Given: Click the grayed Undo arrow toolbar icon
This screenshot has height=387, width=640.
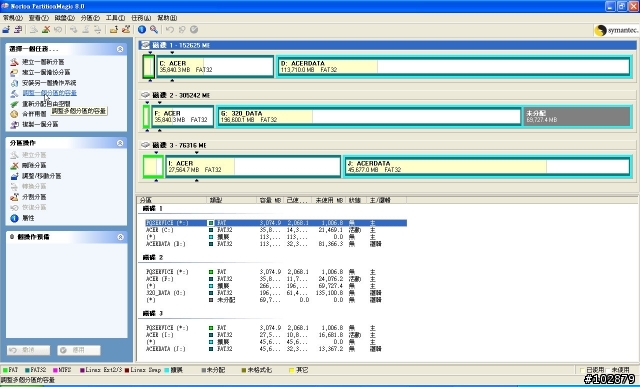Looking at the screenshot, I should pyautogui.click(x=170, y=29).
